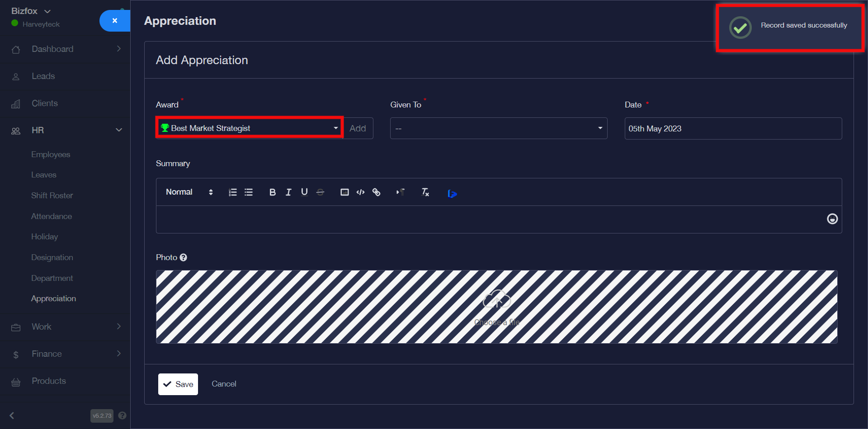Open the Normal heading style dropdown
This screenshot has width=868, height=429.
189,192
